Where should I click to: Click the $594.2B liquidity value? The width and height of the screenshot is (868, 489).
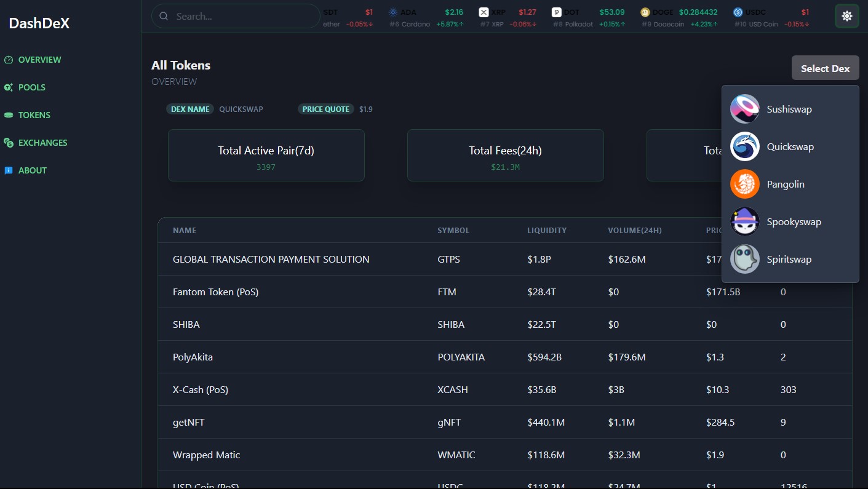(x=544, y=357)
